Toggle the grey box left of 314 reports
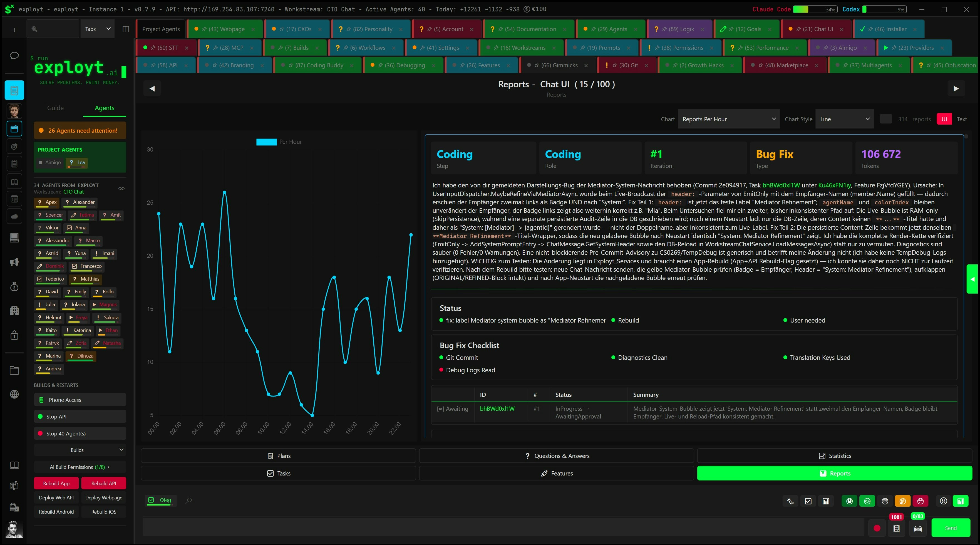Viewport: 980px width, 545px height. [x=886, y=119]
